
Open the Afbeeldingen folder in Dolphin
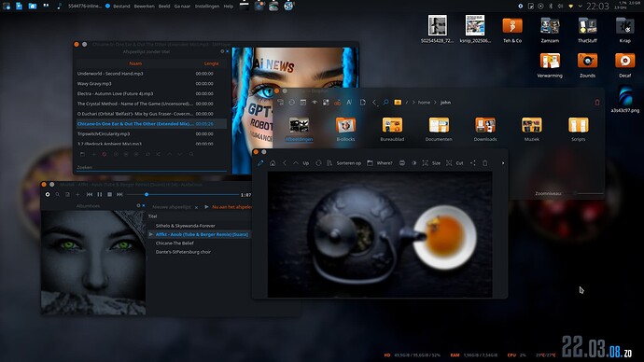coord(299,129)
